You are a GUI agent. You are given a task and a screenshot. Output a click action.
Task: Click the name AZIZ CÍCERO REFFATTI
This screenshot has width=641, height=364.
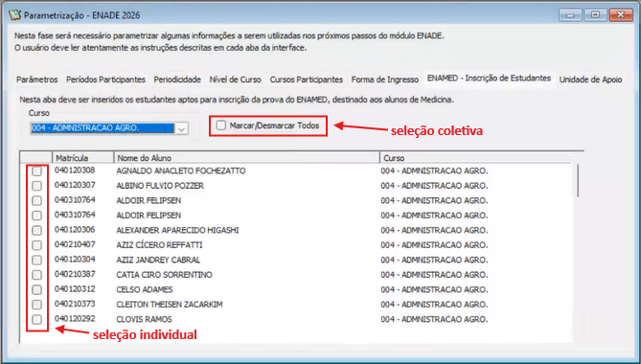point(159,245)
